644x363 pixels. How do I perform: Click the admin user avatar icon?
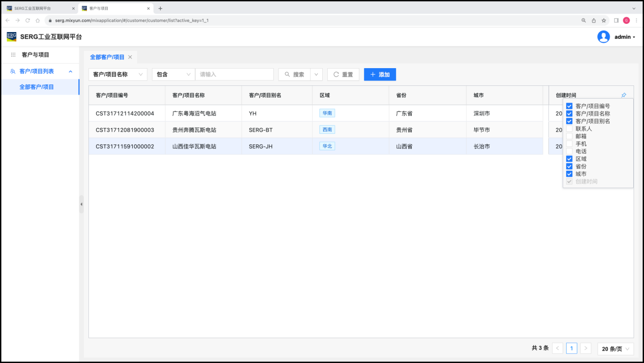603,37
